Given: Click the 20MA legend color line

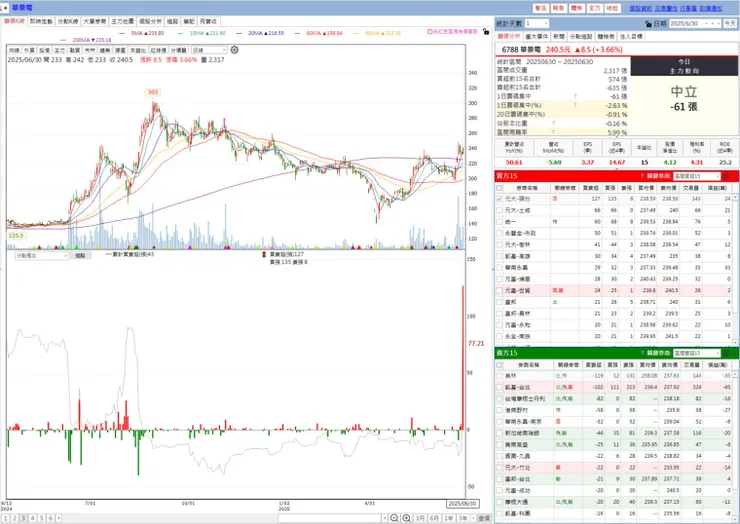Looking at the screenshot, I should click(x=239, y=33).
